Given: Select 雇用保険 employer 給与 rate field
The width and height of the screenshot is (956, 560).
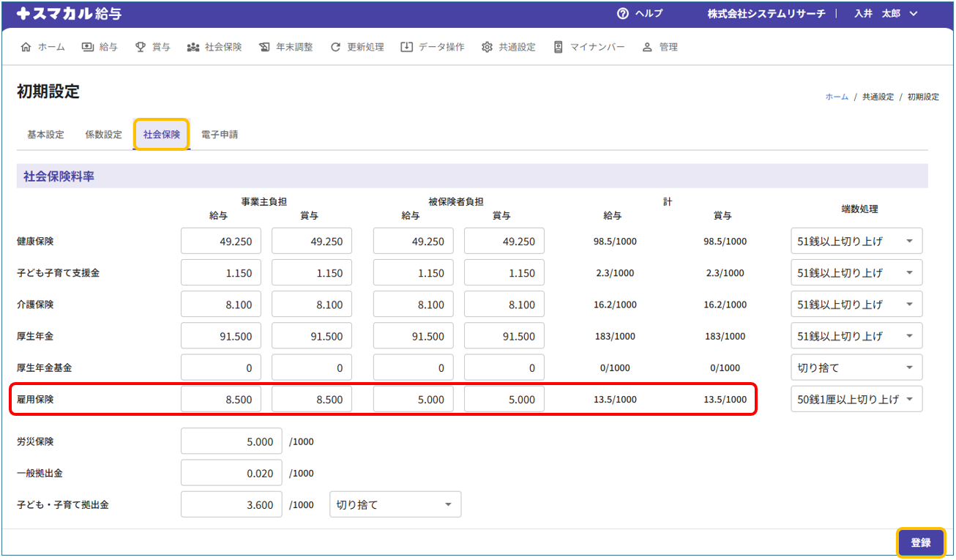Looking at the screenshot, I should (x=221, y=400).
